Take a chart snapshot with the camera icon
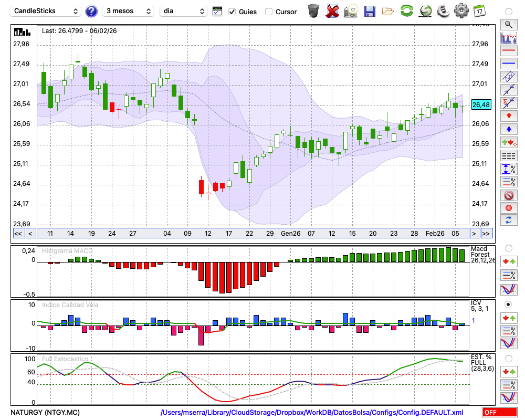This screenshot has height=420, width=525. (x=351, y=11)
